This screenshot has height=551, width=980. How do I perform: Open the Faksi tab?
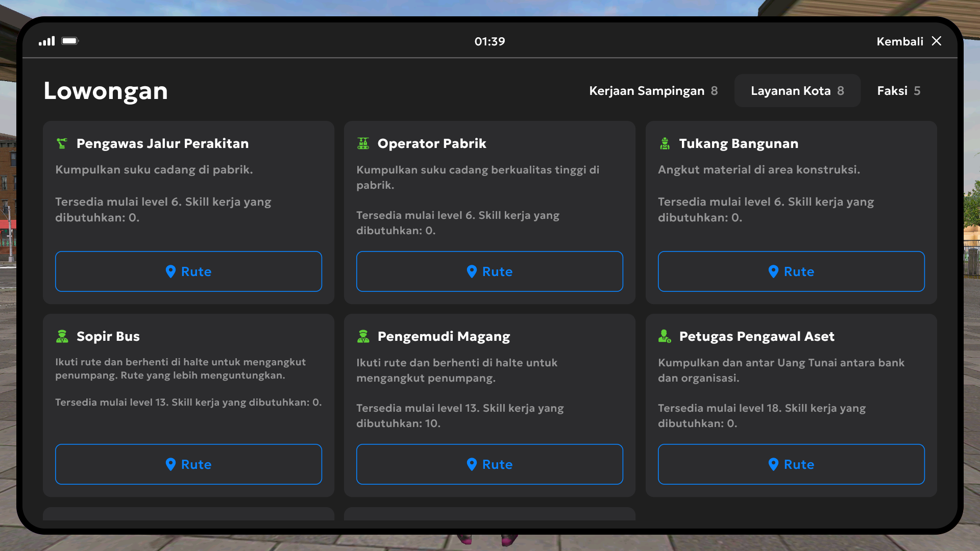898,91
